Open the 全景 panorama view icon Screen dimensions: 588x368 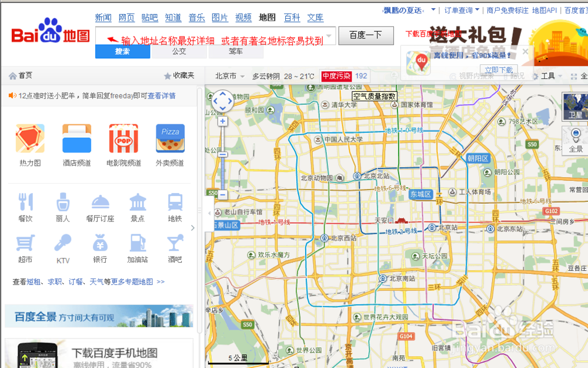point(575,141)
